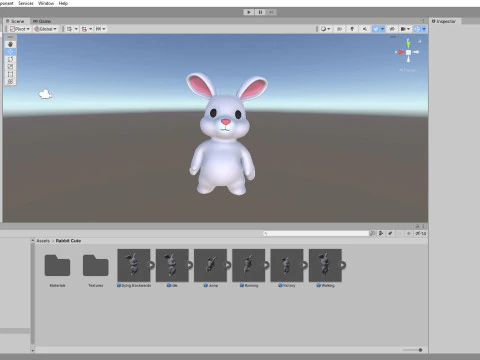Click the red X axis of orientation gizmo
The width and height of the screenshot is (480, 360).
coord(400,52)
